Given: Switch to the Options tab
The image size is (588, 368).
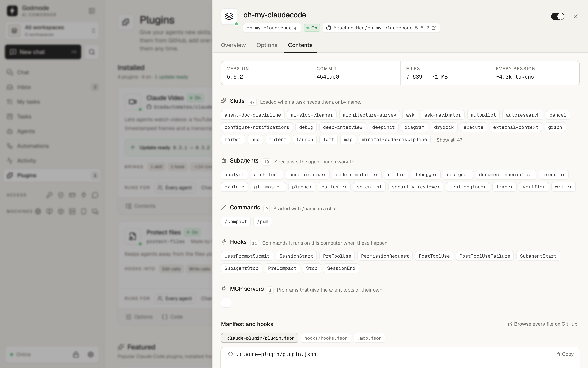Looking at the screenshot, I should (267, 45).
